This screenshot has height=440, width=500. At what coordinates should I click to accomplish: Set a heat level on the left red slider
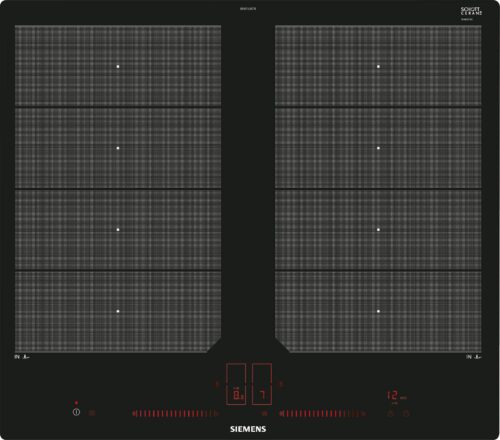coord(175,414)
